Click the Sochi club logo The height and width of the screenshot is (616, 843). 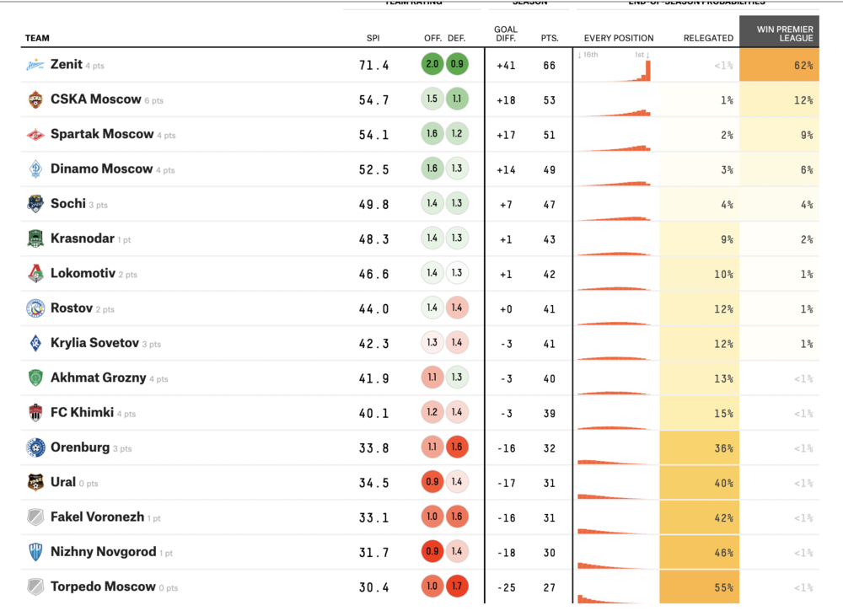[35, 204]
